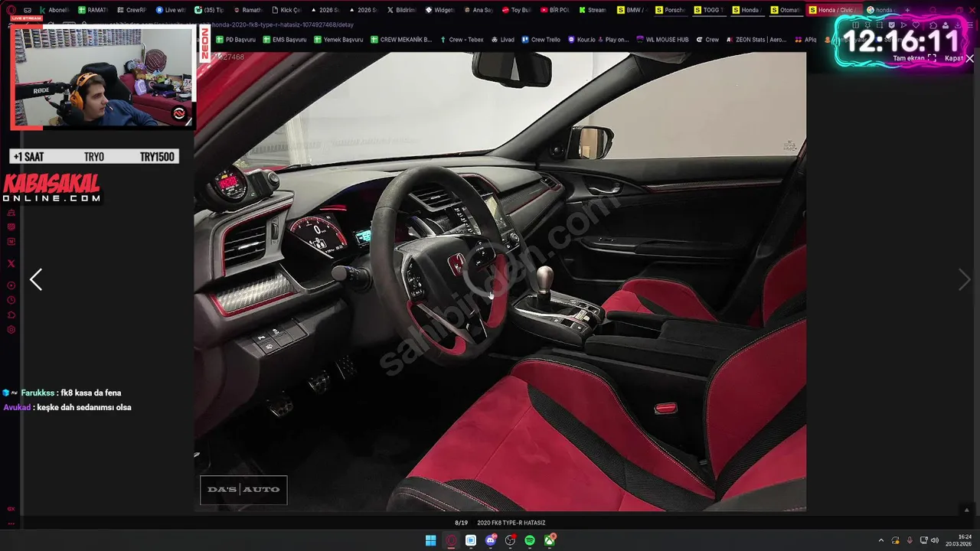This screenshot has width=980, height=551.
Task: Open Opera heart bookmarks icon
Action: [x=916, y=24]
